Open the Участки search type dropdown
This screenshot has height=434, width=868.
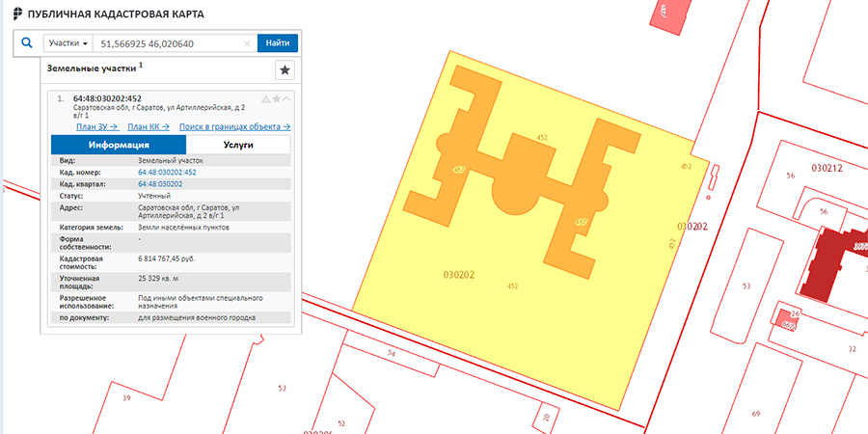(x=68, y=43)
